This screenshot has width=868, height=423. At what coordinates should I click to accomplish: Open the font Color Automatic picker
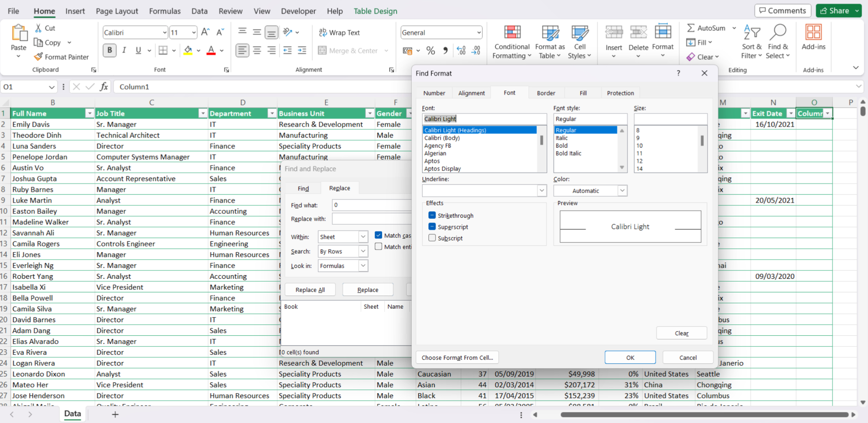click(590, 191)
